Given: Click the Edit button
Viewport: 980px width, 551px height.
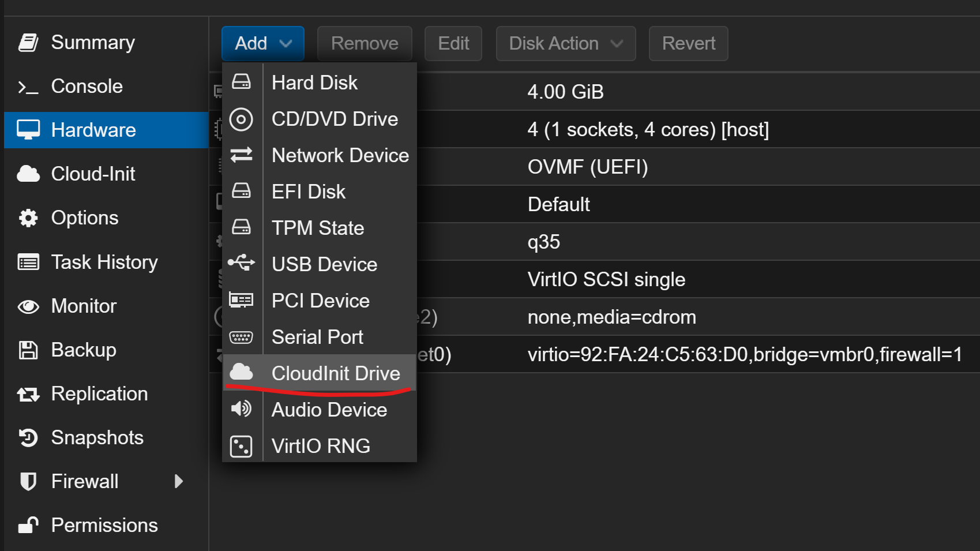Looking at the screenshot, I should [x=453, y=43].
